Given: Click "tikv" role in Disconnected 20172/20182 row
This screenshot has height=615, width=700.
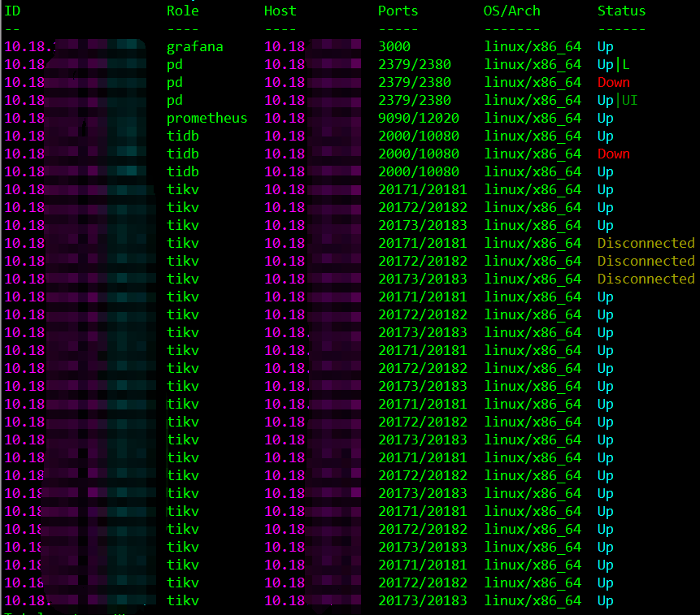Looking at the screenshot, I should point(183,261).
